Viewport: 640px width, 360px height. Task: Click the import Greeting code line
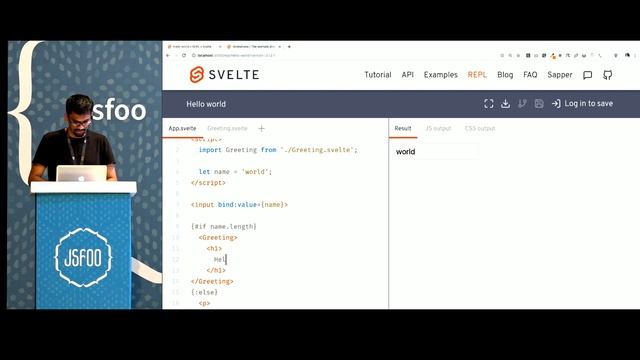pyautogui.click(x=278, y=150)
